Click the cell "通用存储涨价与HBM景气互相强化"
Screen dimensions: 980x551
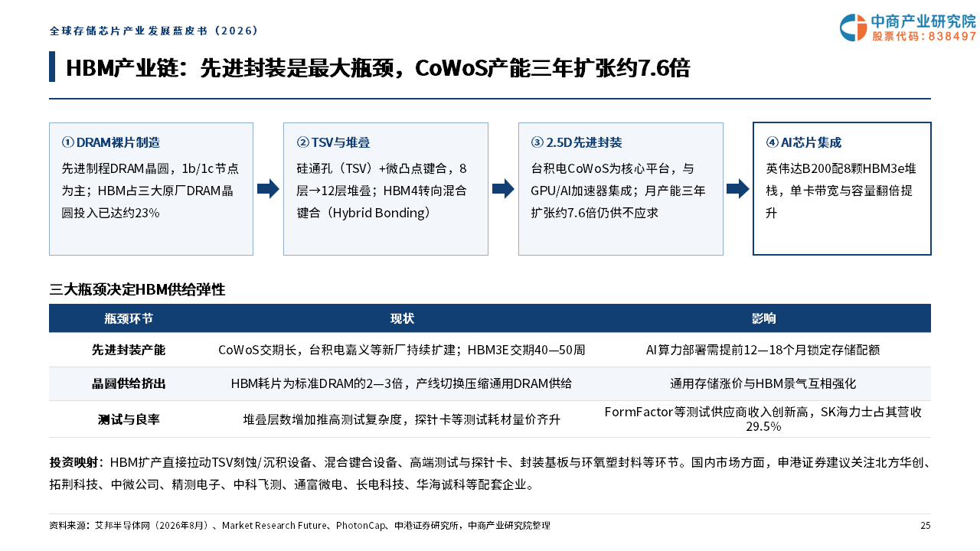[763, 383]
